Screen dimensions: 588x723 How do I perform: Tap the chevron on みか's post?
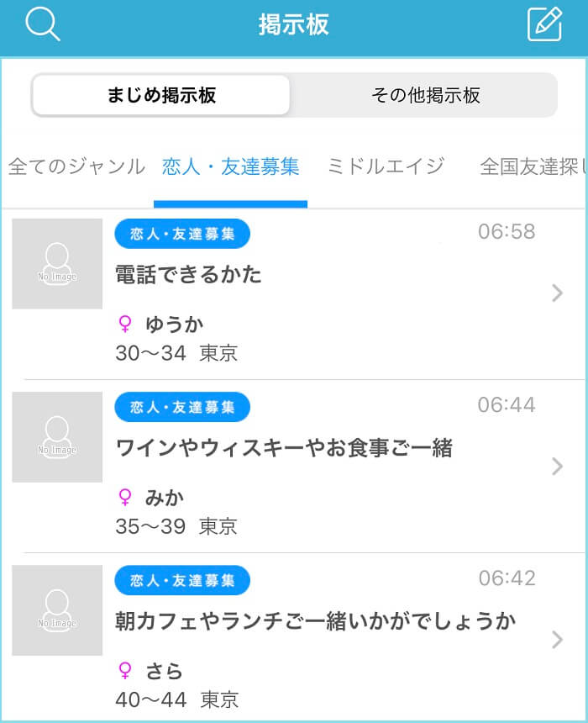557,467
